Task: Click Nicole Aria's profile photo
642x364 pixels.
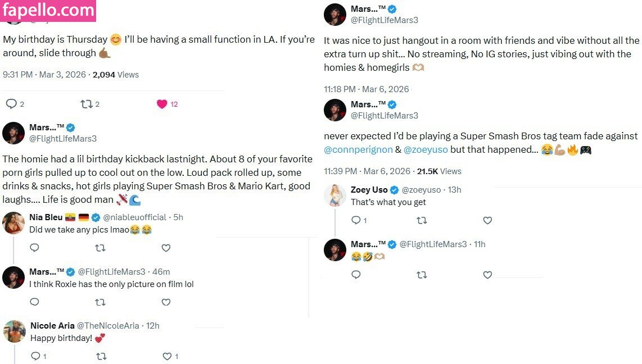Action: click(15, 331)
